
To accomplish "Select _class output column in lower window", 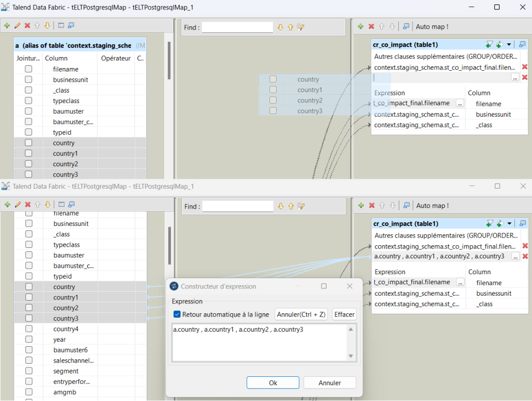I will coord(484,304).
